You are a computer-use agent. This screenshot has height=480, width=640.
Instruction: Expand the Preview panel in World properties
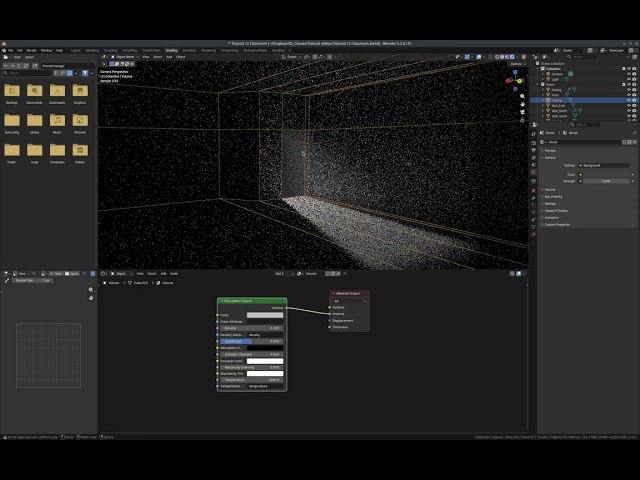(550, 151)
